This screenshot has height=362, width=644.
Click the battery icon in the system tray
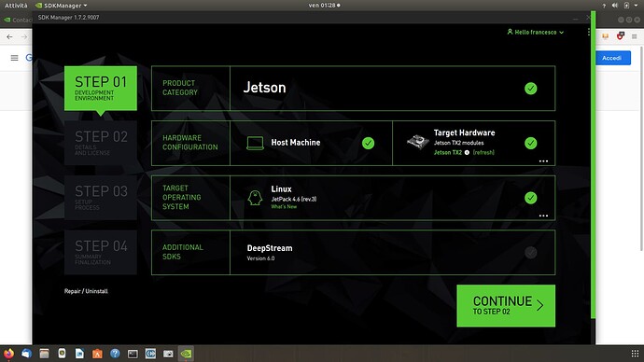click(626, 6)
